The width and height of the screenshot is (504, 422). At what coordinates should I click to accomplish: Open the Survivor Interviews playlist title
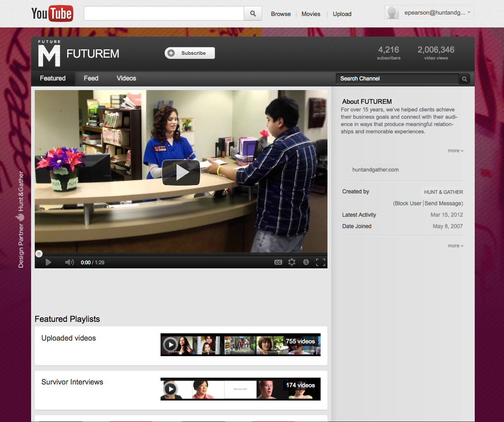(72, 382)
